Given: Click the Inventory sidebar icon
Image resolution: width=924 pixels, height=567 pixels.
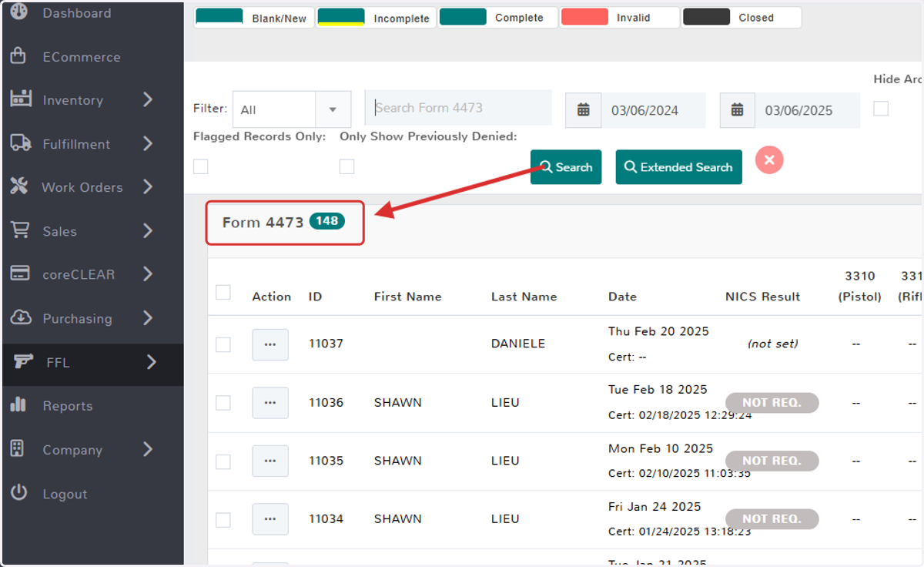Looking at the screenshot, I should point(19,99).
